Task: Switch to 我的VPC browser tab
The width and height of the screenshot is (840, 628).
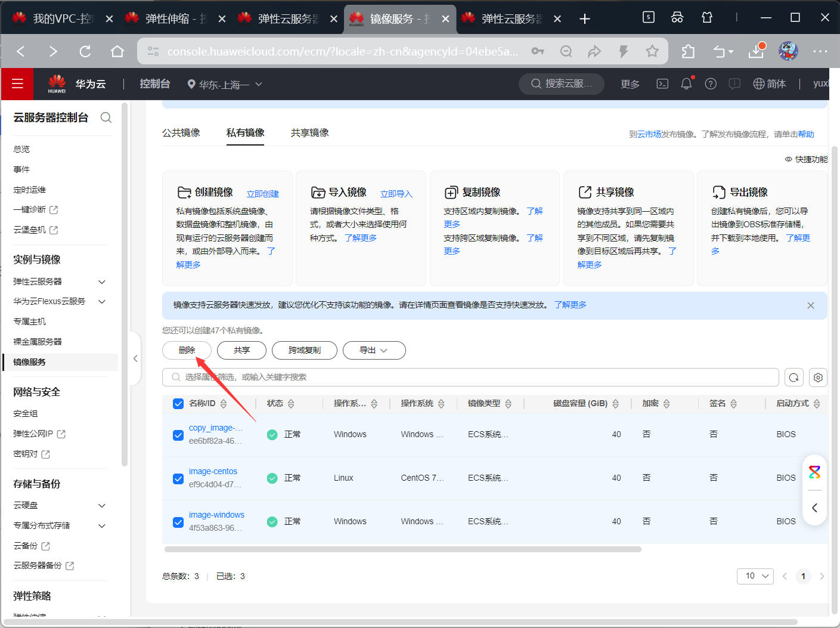Action: [63, 19]
